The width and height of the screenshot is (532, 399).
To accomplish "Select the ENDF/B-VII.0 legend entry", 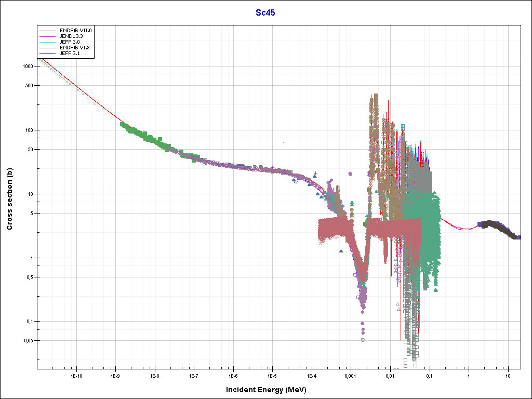I will pos(76,31).
